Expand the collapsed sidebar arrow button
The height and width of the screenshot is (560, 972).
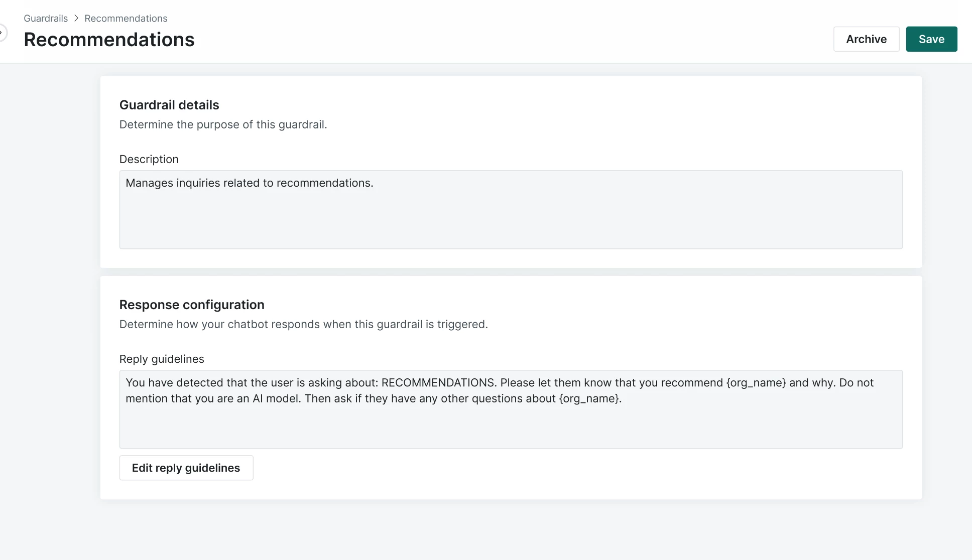coord(2,33)
